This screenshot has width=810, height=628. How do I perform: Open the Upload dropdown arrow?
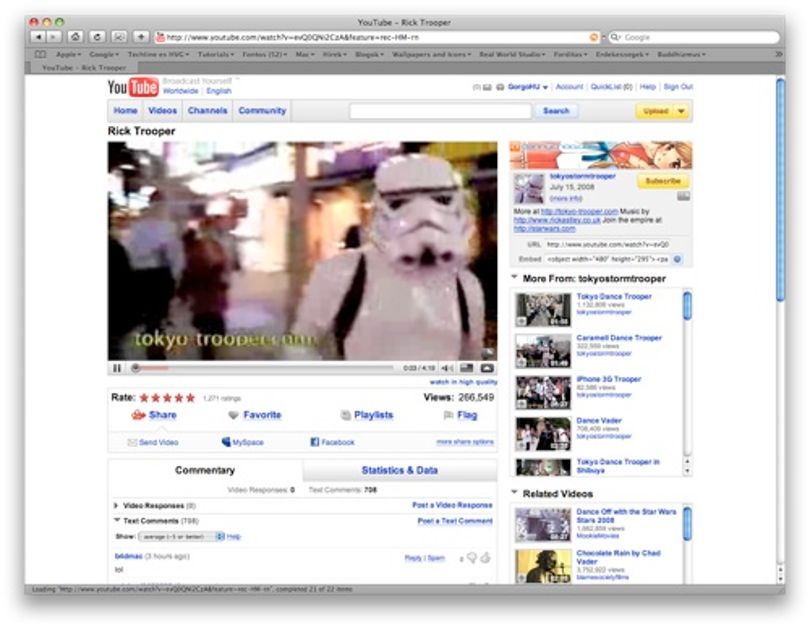pyautogui.click(x=681, y=111)
